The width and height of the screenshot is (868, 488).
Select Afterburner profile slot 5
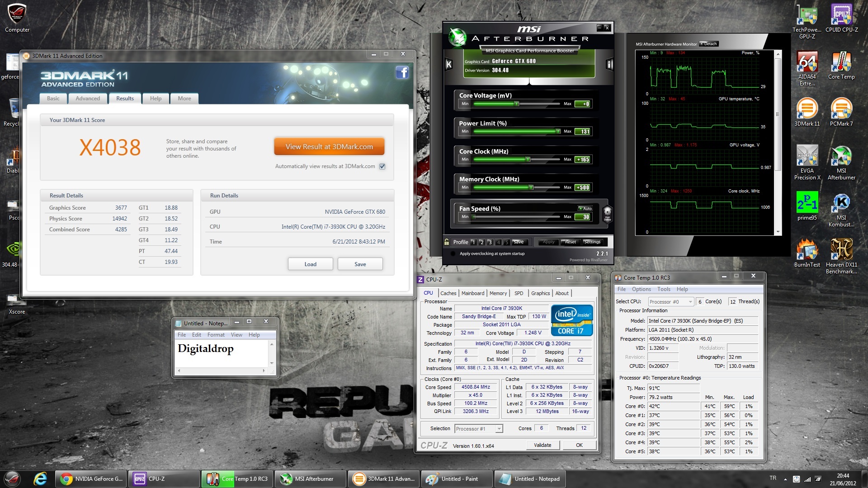pyautogui.click(x=507, y=242)
